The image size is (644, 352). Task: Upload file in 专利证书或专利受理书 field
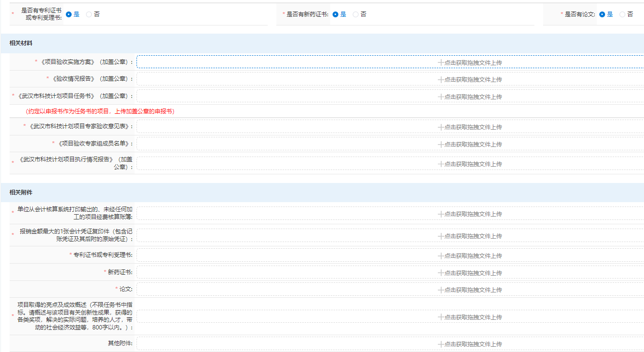[x=469, y=255]
